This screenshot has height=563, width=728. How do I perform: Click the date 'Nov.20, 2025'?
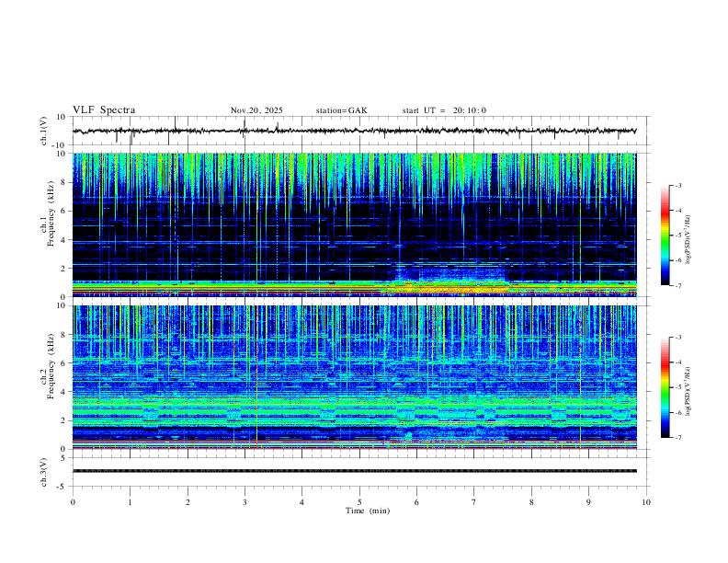256,110
